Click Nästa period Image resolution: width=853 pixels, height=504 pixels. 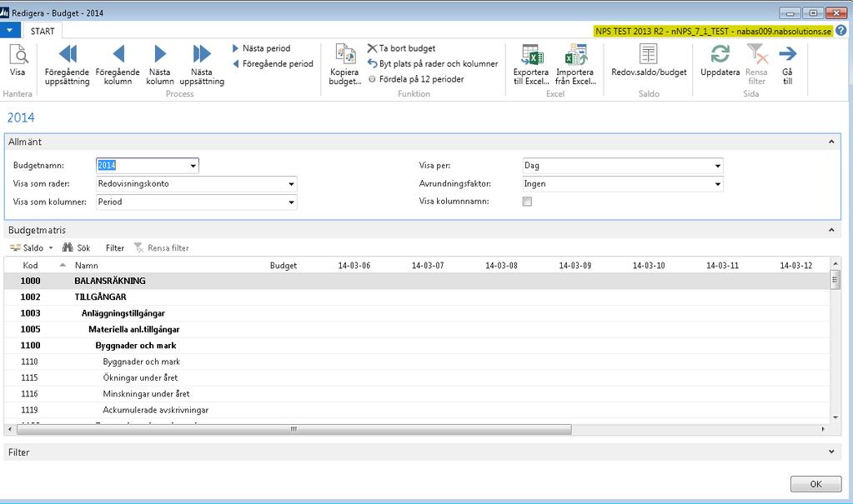coord(261,48)
